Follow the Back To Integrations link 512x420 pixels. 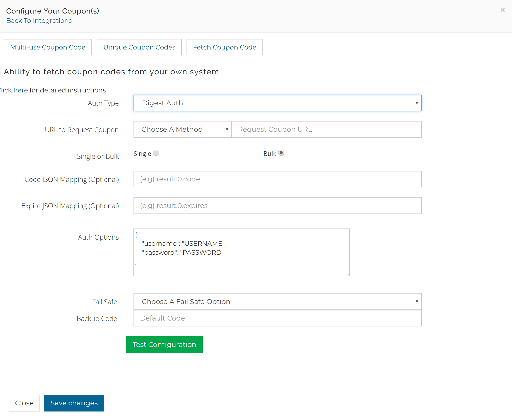tap(39, 21)
